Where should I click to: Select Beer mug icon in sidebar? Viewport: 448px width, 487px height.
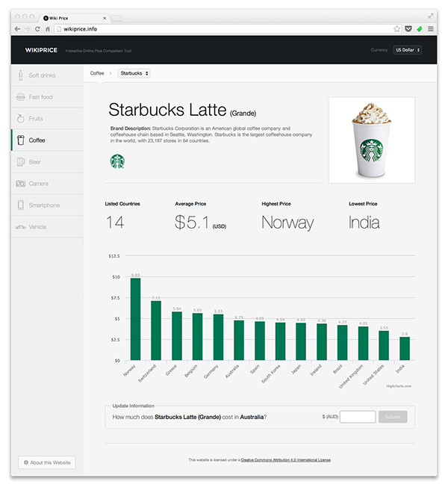coord(20,162)
